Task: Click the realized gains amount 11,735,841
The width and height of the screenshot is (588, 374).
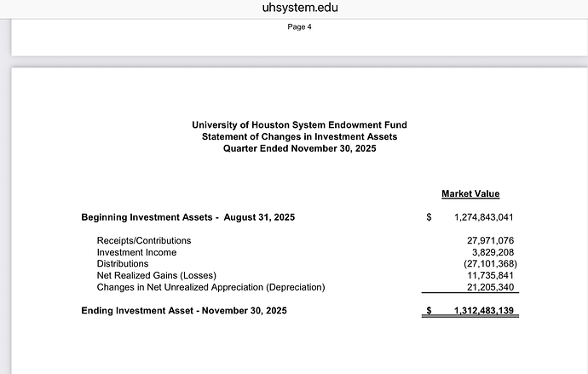Action: 490,275
